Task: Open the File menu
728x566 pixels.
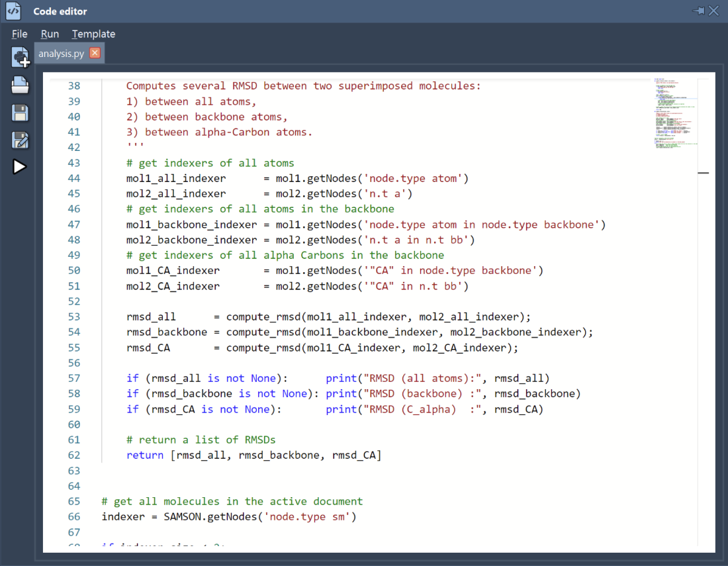Action: tap(19, 34)
